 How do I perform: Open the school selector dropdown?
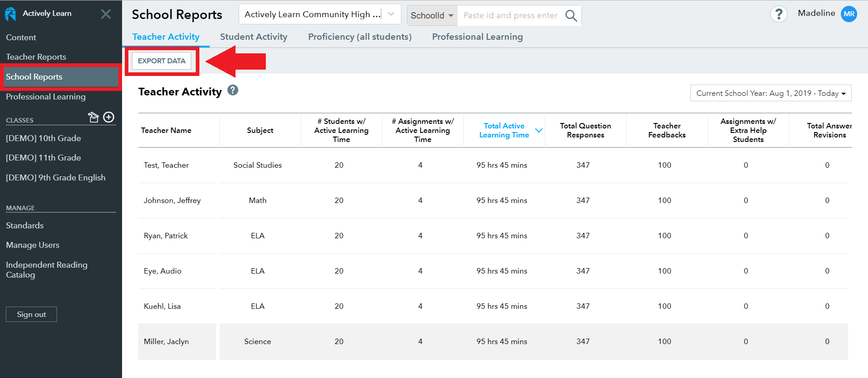click(x=320, y=14)
